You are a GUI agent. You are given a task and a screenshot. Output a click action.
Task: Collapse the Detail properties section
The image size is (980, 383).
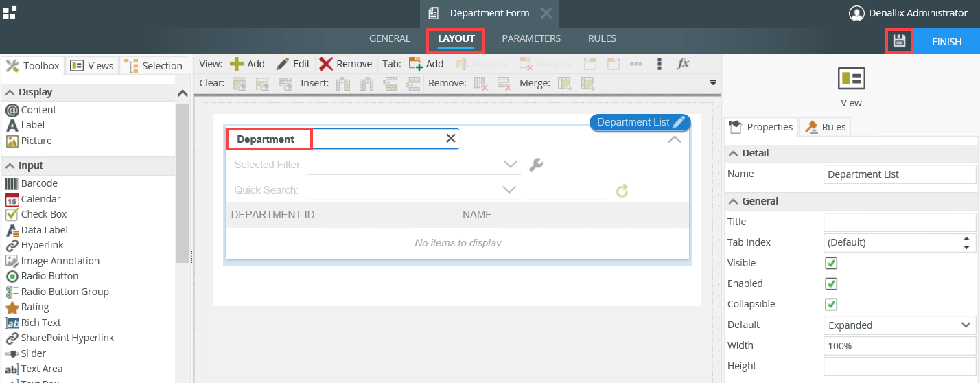pyautogui.click(x=734, y=153)
